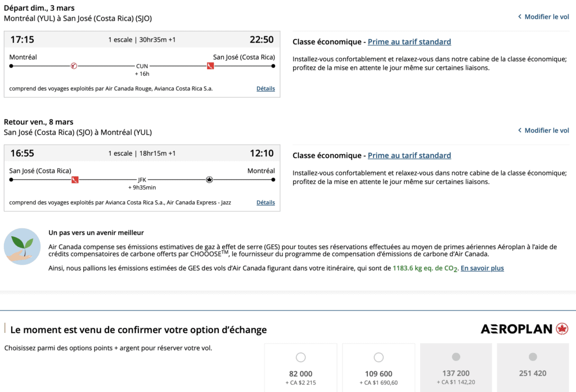Open Prime au tarif standard for return
The width and height of the screenshot is (576, 392).
tap(409, 156)
